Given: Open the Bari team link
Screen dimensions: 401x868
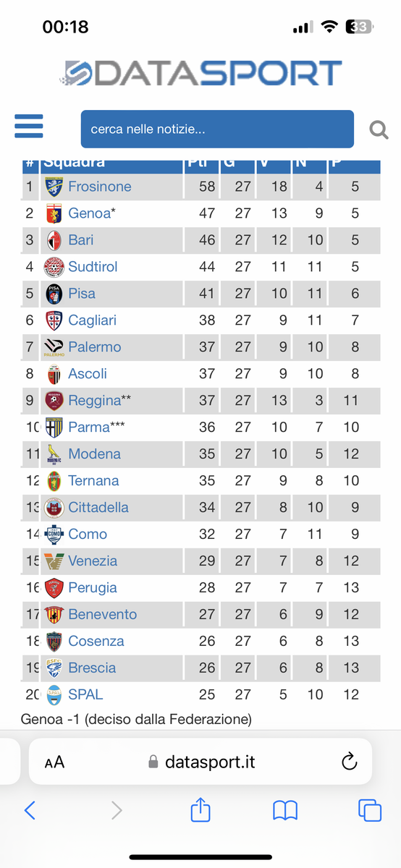Looking at the screenshot, I should tap(81, 239).
